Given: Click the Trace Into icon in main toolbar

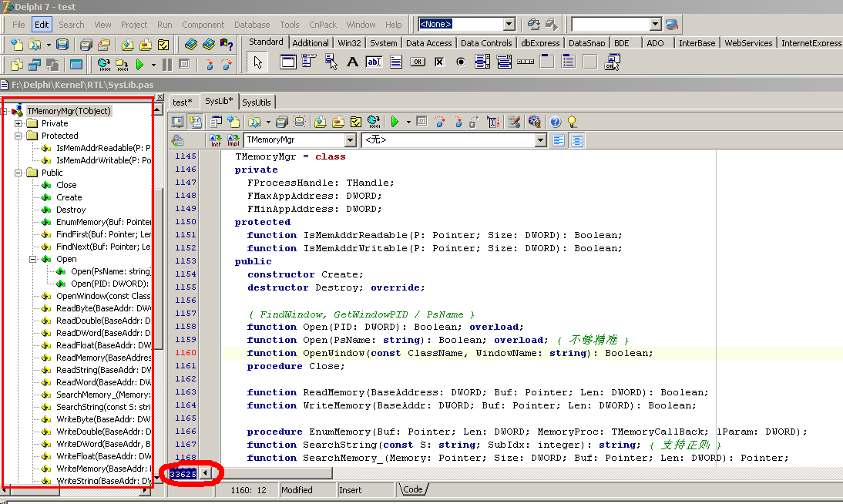Looking at the screenshot, I should pyautogui.click(x=209, y=65).
